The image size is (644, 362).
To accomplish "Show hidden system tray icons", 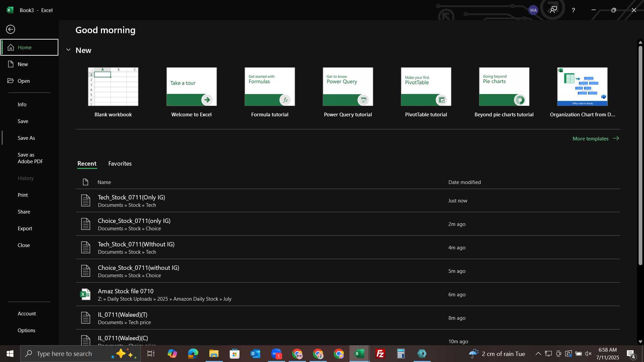I will [x=538, y=354].
